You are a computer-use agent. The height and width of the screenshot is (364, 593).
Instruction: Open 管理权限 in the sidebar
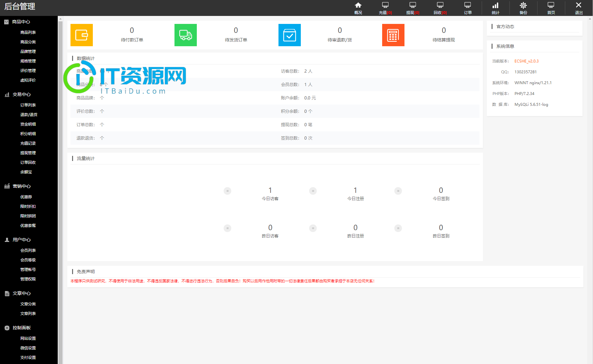(28, 279)
